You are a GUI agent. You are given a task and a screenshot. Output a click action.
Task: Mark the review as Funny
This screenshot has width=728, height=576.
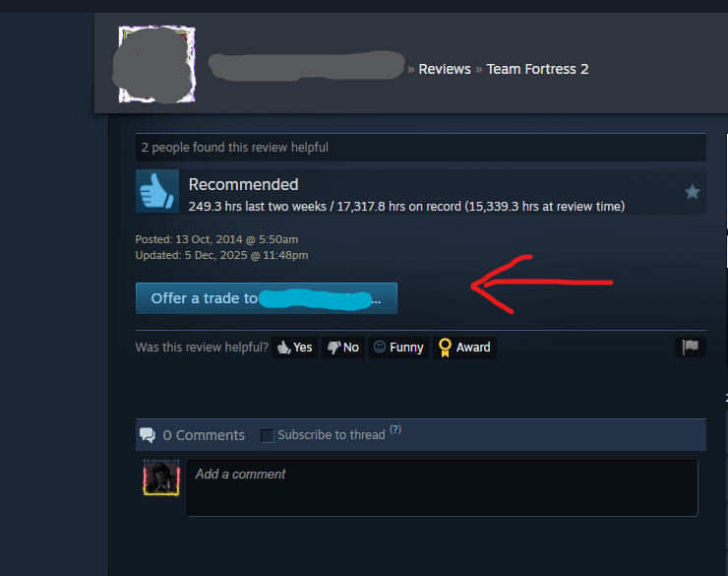tap(398, 348)
